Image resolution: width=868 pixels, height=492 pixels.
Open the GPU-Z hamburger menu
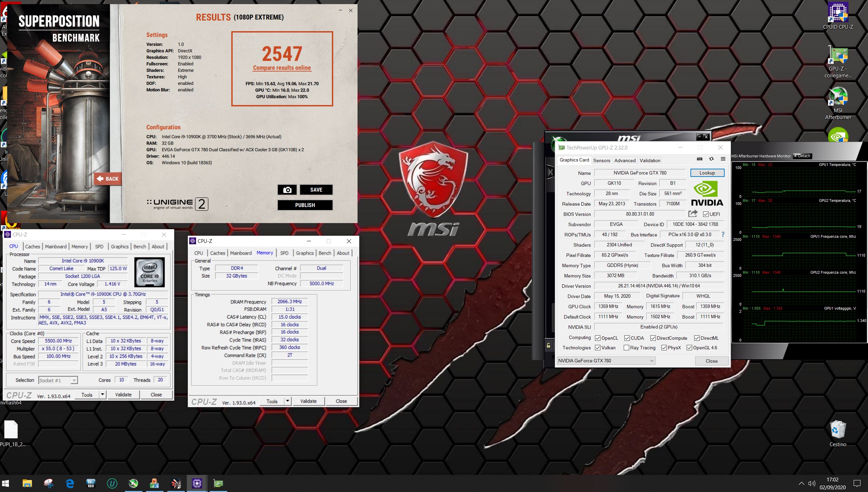pyautogui.click(x=723, y=159)
